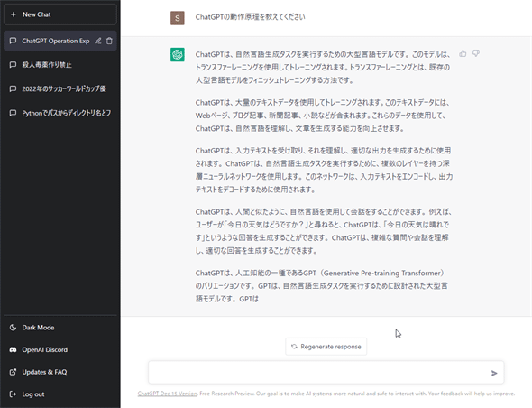Start a New Chat
The height and width of the screenshot is (408, 532).
coord(60,14)
